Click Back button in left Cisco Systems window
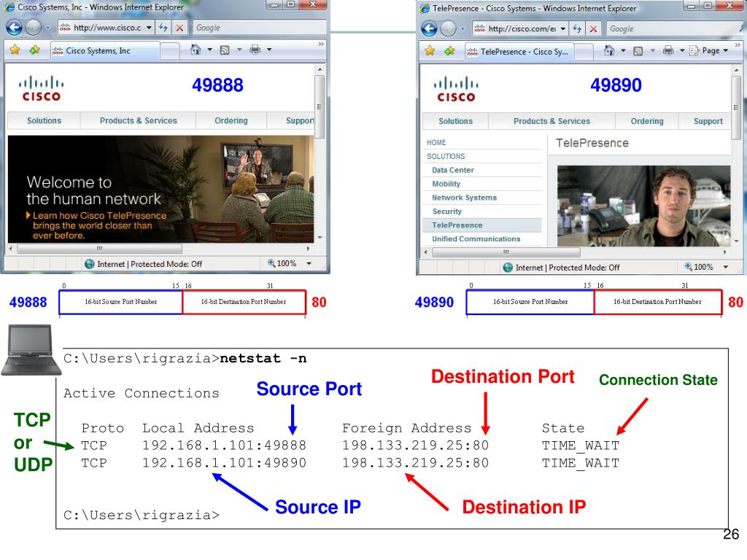Viewport: 747px width, 560px height. click(15, 28)
